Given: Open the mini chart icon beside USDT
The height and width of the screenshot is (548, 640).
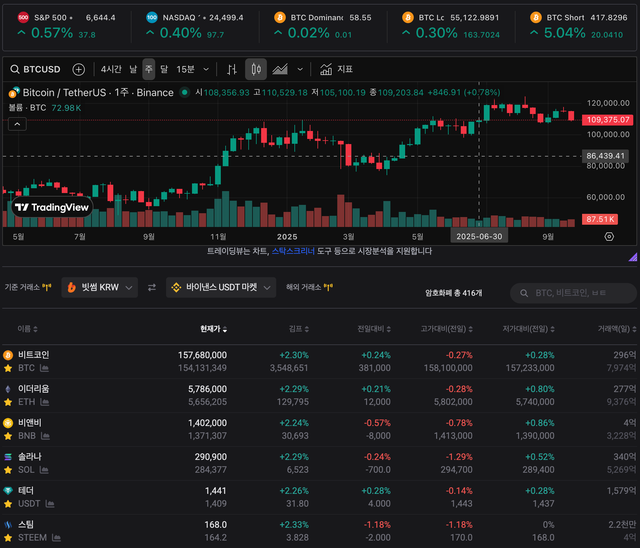Looking at the screenshot, I should tap(52, 503).
